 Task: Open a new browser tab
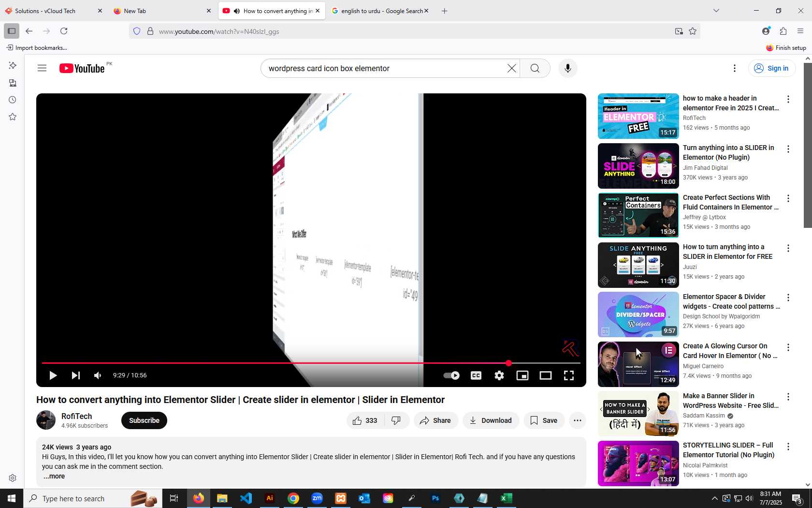click(x=444, y=11)
